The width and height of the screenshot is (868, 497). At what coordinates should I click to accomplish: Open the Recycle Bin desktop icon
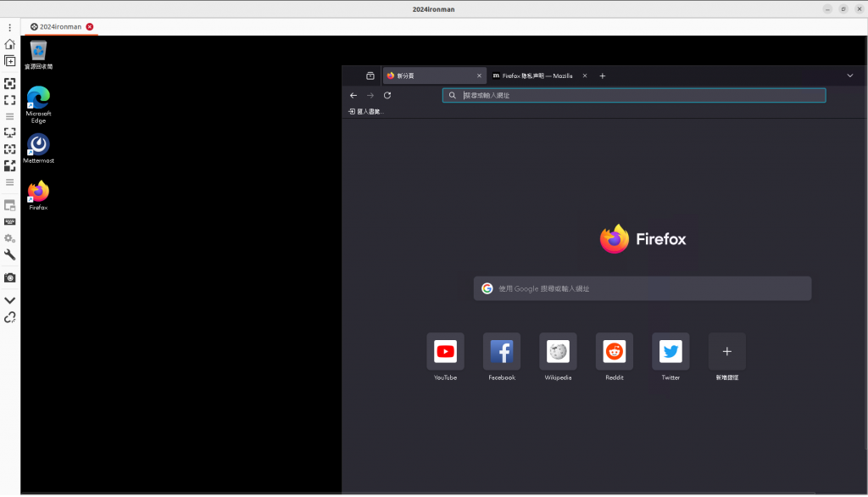(38, 55)
